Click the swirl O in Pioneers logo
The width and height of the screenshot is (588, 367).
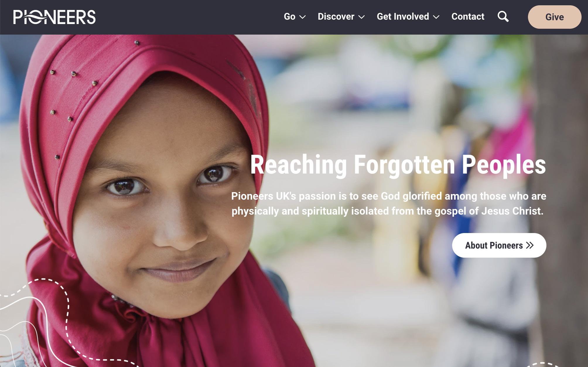click(35, 17)
